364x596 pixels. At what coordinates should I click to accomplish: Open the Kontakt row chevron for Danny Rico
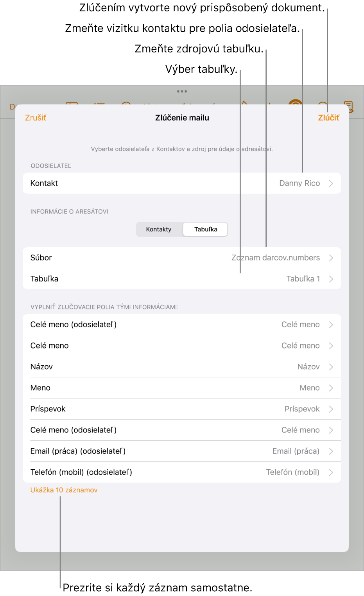coord(331,183)
